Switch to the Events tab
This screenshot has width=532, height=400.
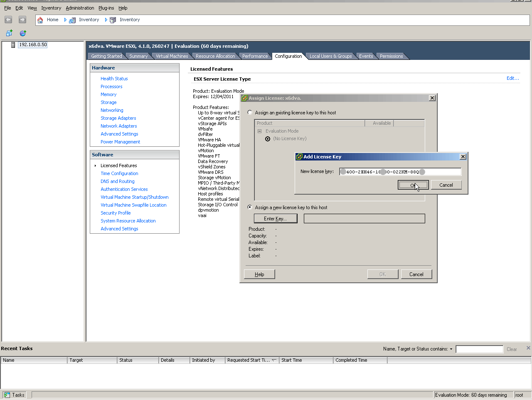pyautogui.click(x=366, y=56)
